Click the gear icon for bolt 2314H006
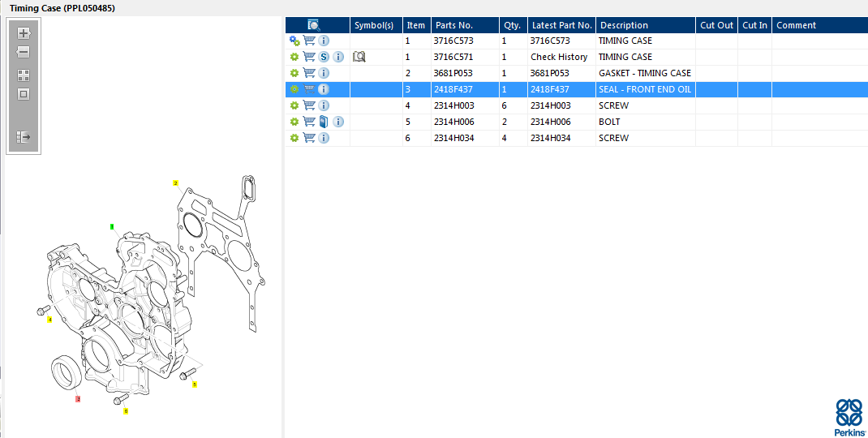Image resolution: width=868 pixels, height=438 pixels. 294,122
